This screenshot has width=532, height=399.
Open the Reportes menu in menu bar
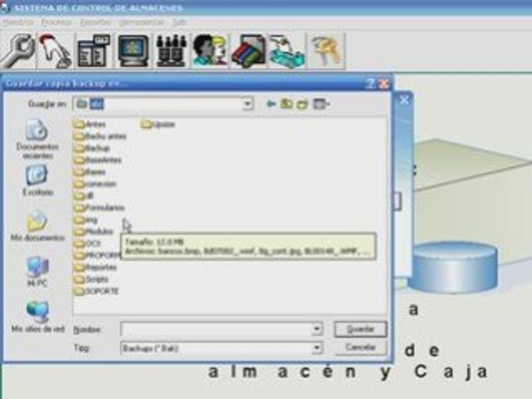pyautogui.click(x=95, y=22)
